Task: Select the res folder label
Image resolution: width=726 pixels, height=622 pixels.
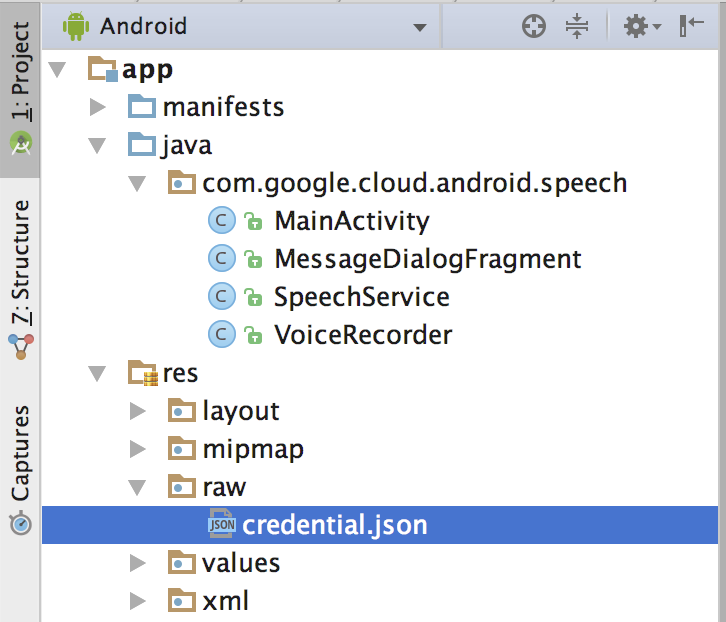Action: point(180,374)
